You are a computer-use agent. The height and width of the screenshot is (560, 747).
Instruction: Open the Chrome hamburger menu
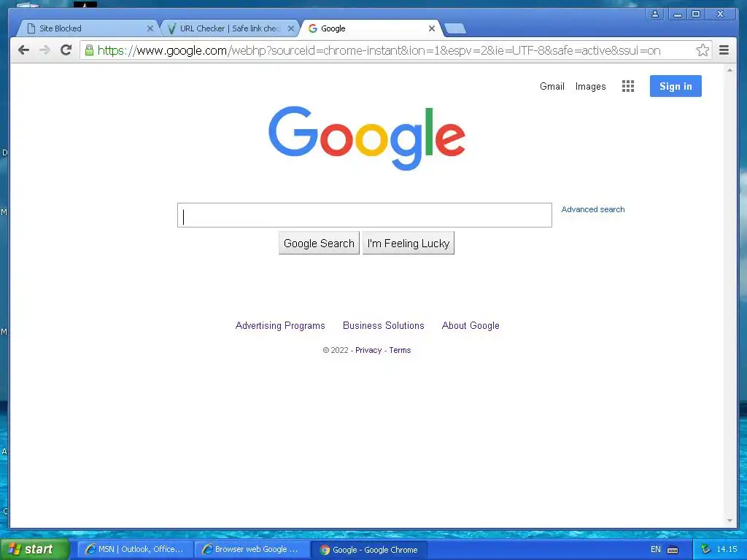724,50
